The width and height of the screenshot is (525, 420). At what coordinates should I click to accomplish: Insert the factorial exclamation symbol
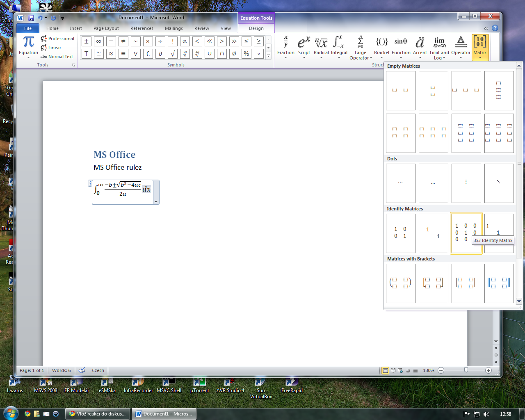point(173,41)
